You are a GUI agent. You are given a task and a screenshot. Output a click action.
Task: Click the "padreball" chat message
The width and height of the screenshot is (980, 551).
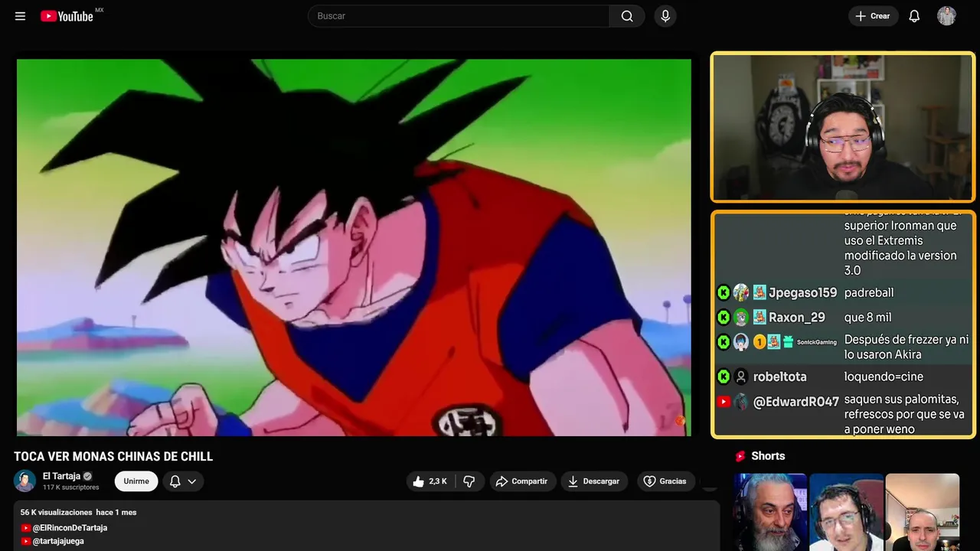(869, 293)
